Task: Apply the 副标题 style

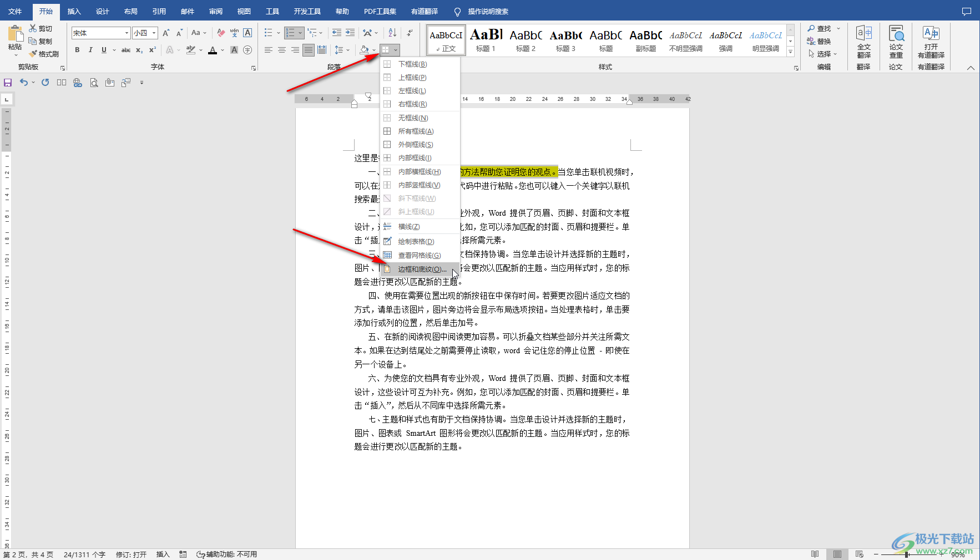Action: (x=646, y=40)
